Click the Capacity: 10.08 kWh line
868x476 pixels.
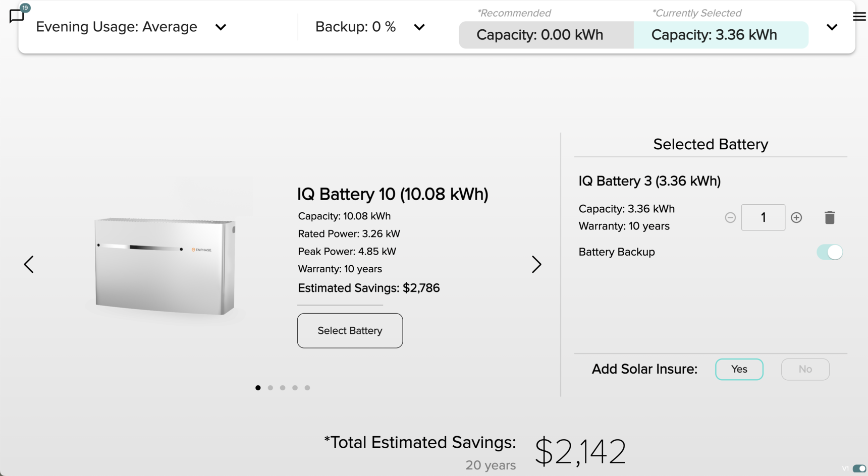pos(344,216)
